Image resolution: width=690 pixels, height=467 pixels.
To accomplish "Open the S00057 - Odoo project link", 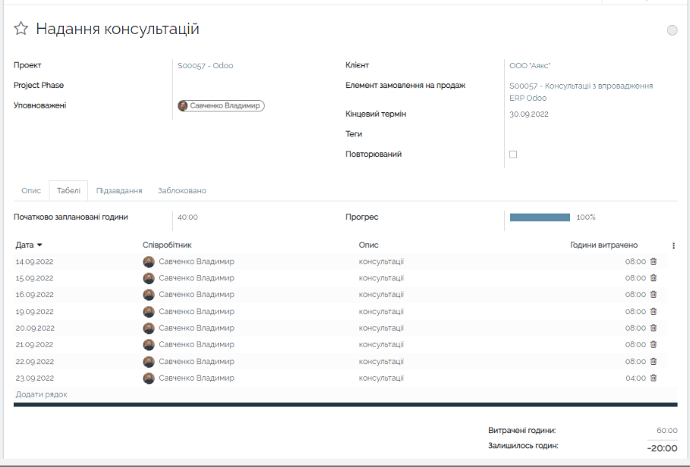I will point(205,65).
